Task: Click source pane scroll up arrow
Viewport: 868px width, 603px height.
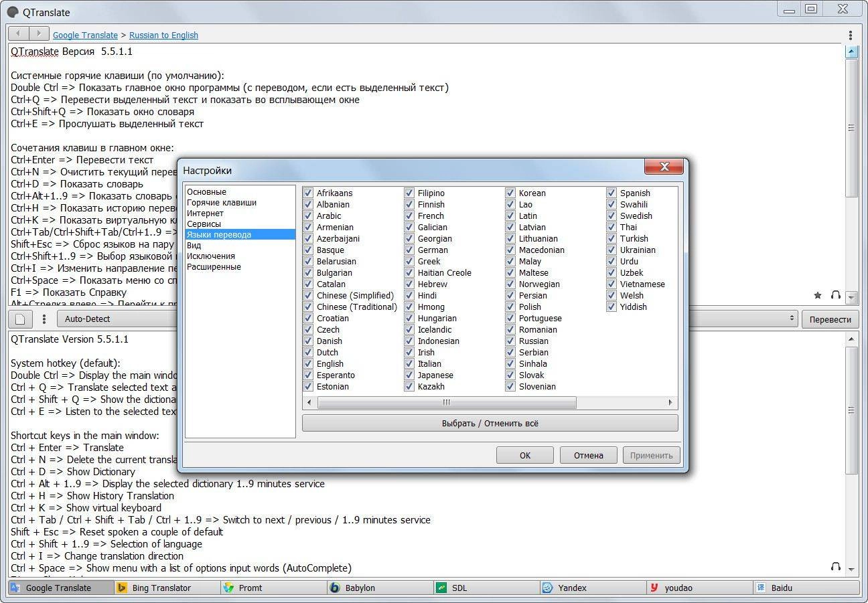Action: [x=851, y=52]
